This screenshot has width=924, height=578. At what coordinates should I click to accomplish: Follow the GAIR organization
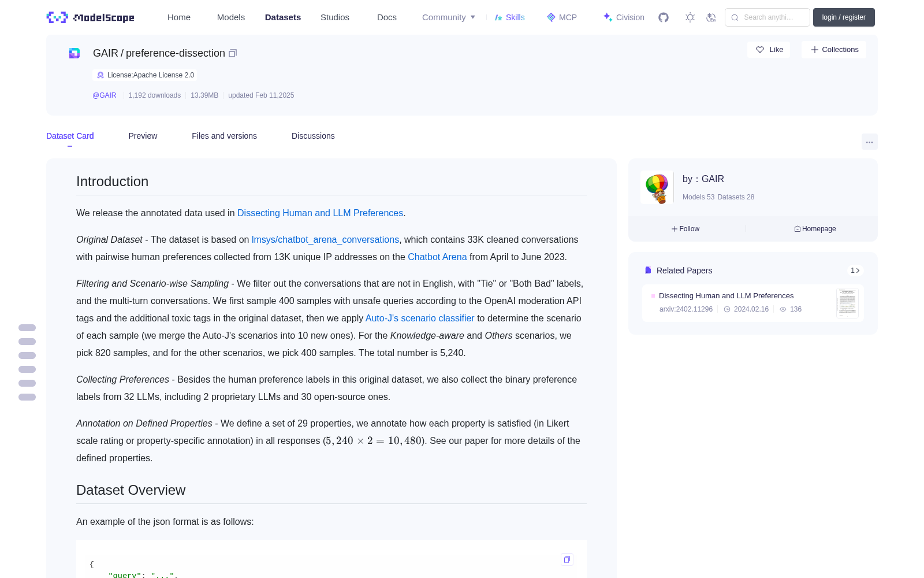click(x=685, y=229)
